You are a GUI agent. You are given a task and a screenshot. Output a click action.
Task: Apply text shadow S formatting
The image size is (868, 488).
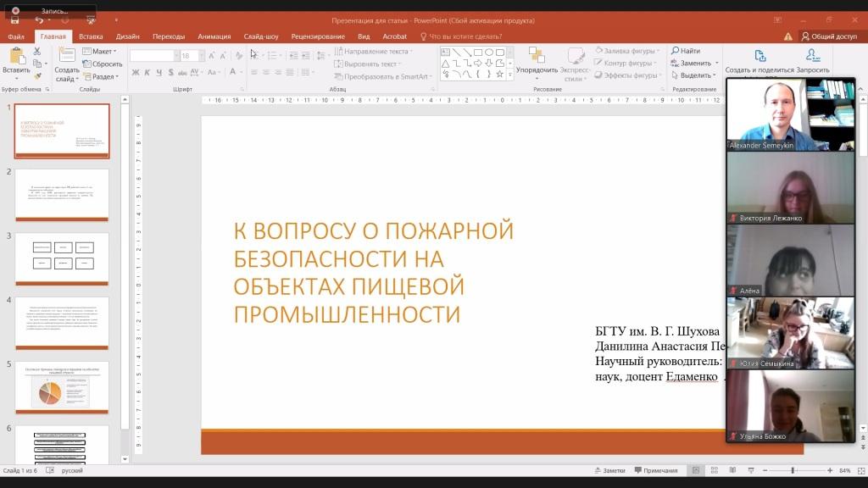[170, 73]
